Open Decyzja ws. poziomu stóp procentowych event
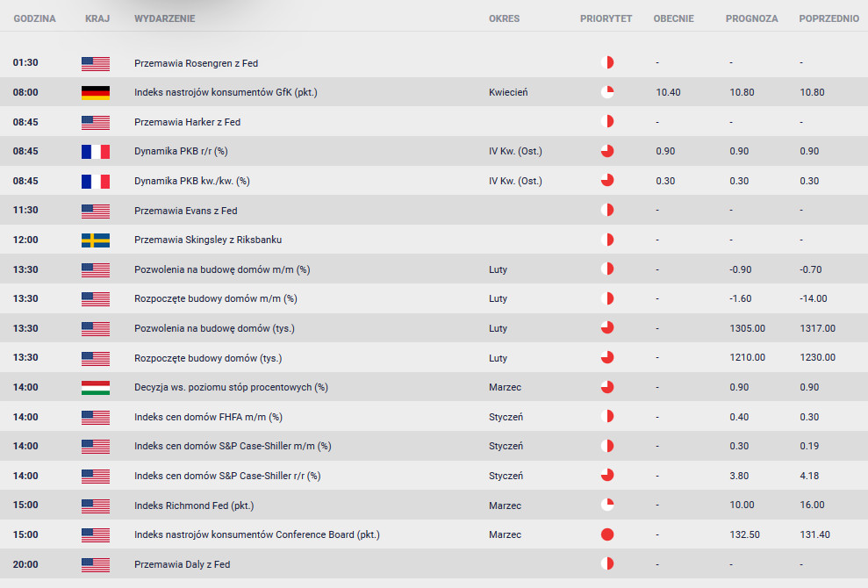Screen dimensions: 868x588 231,387
